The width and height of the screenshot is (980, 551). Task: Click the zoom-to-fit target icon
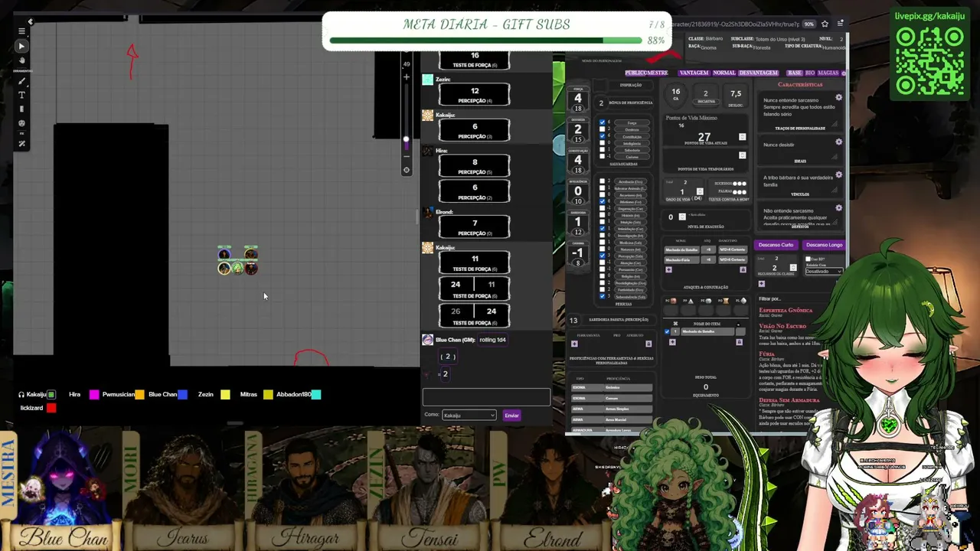point(406,170)
